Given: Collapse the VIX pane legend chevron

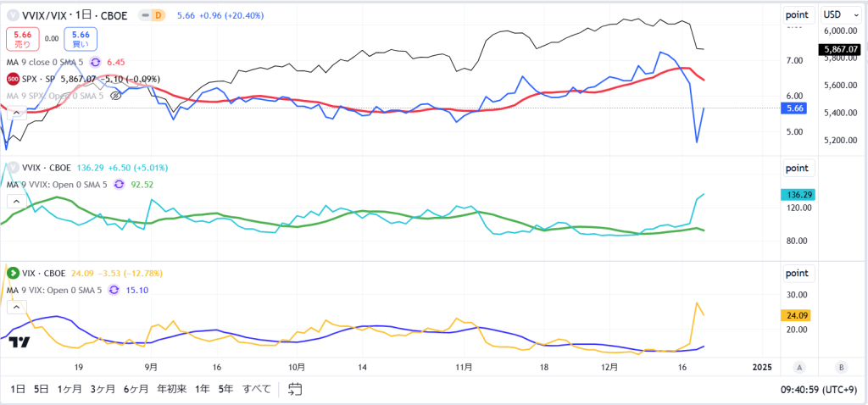Looking at the screenshot, I should coord(16,307).
